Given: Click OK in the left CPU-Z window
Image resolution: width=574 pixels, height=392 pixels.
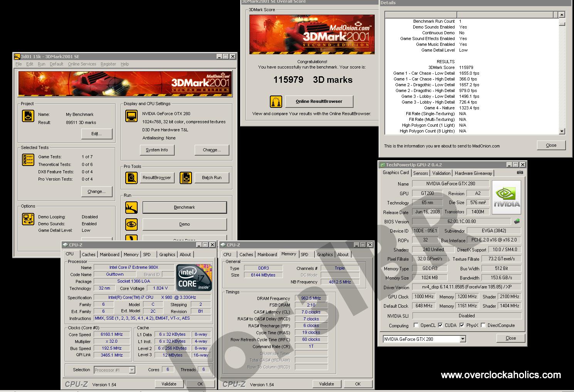Looking at the screenshot, I should 200,384.
